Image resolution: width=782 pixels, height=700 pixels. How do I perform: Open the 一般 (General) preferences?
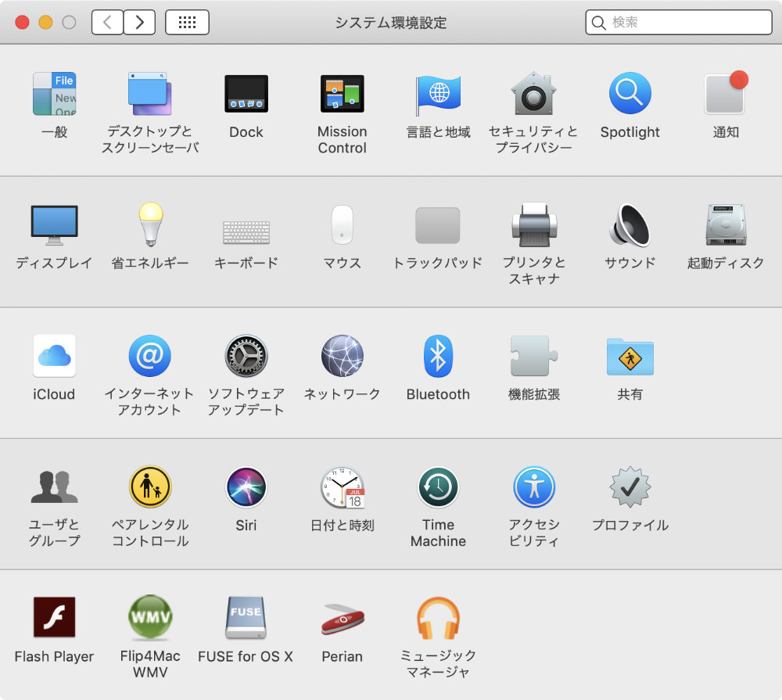tap(55, 94)
